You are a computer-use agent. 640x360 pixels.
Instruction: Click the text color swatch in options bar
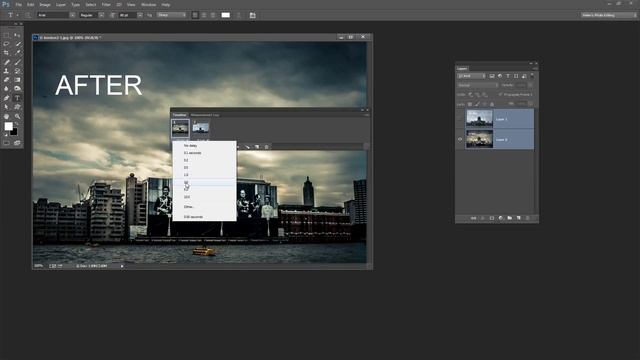(225, 15)
